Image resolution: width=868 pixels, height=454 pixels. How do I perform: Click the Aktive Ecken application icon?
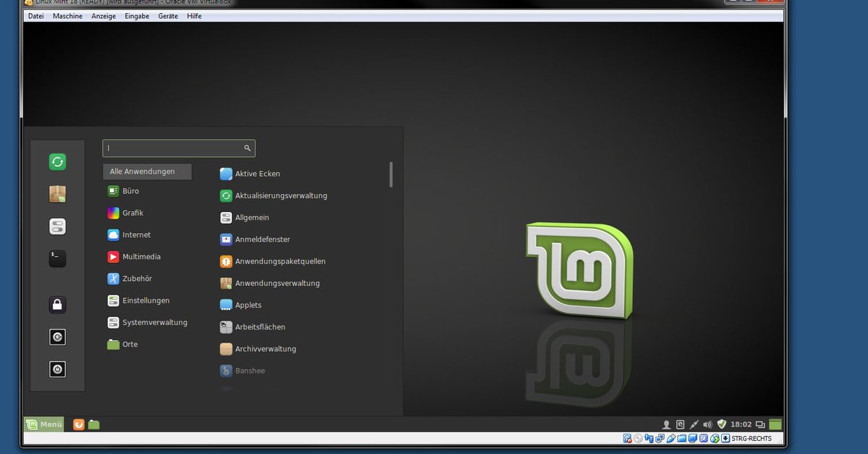[226, 174]
